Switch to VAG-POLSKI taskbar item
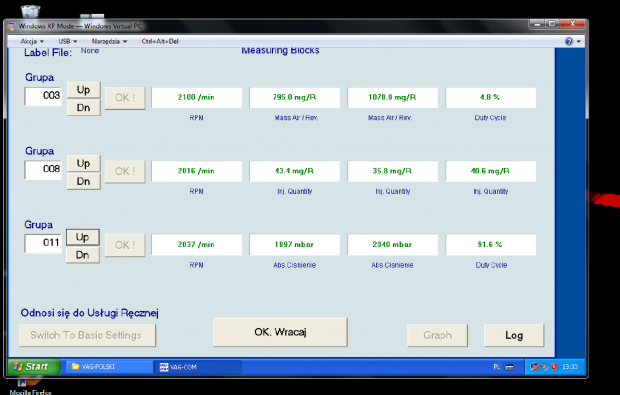 109,367
